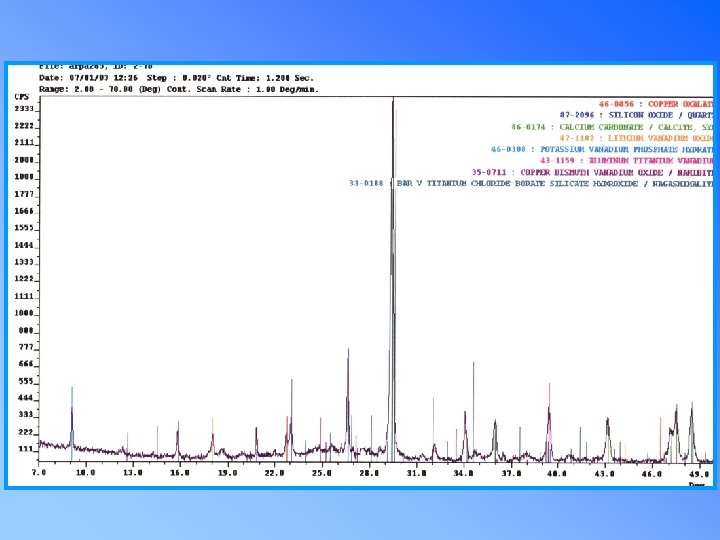Click the y-axis value 1222
Viewport: 720px width, 540px height.
pyautogui.click(x=24, y=279)
